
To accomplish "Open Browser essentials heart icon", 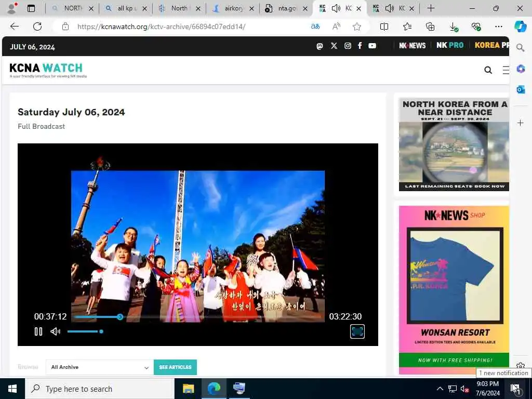I will point(476,26).
